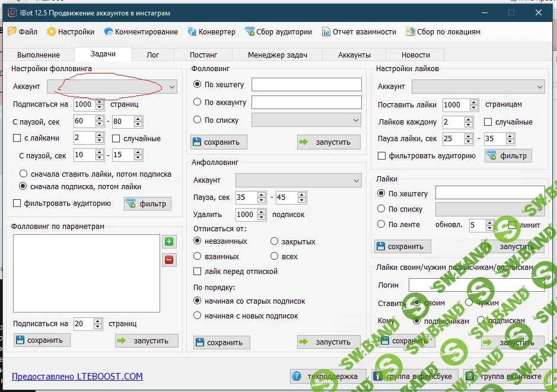
Task: Switch to the Лог tab
Action: [152, 55]
